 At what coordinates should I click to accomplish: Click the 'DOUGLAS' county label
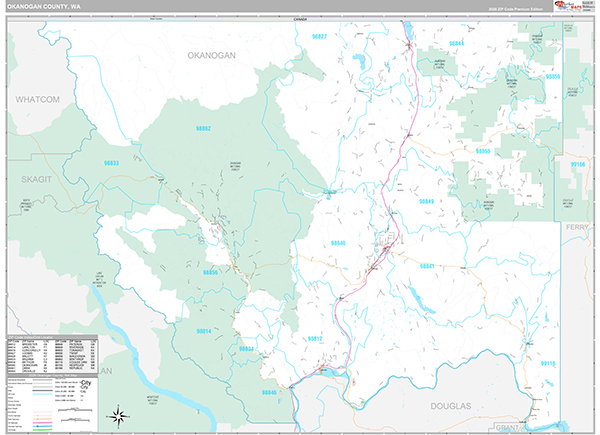[451, 406]
